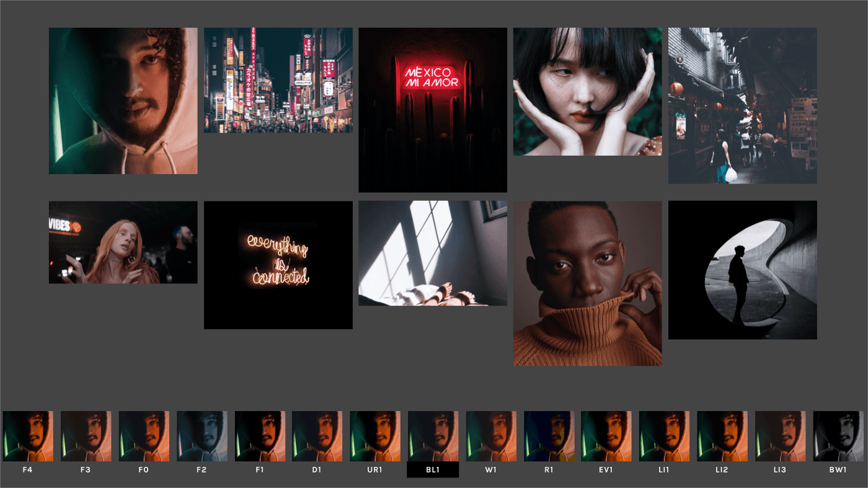868x488 pixels.
Task: Apply the F1 filter preset
Action: 260,436
